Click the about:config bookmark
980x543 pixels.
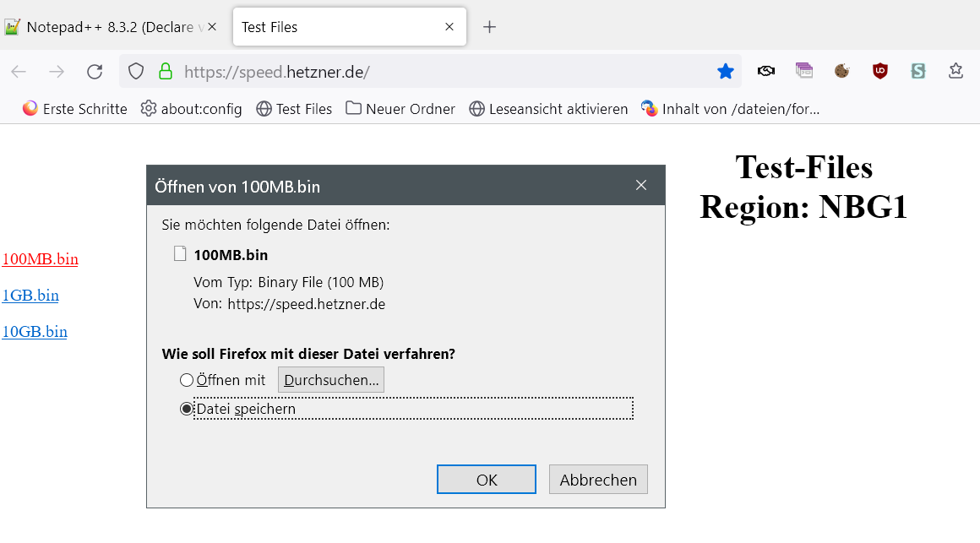pos(191,109)
